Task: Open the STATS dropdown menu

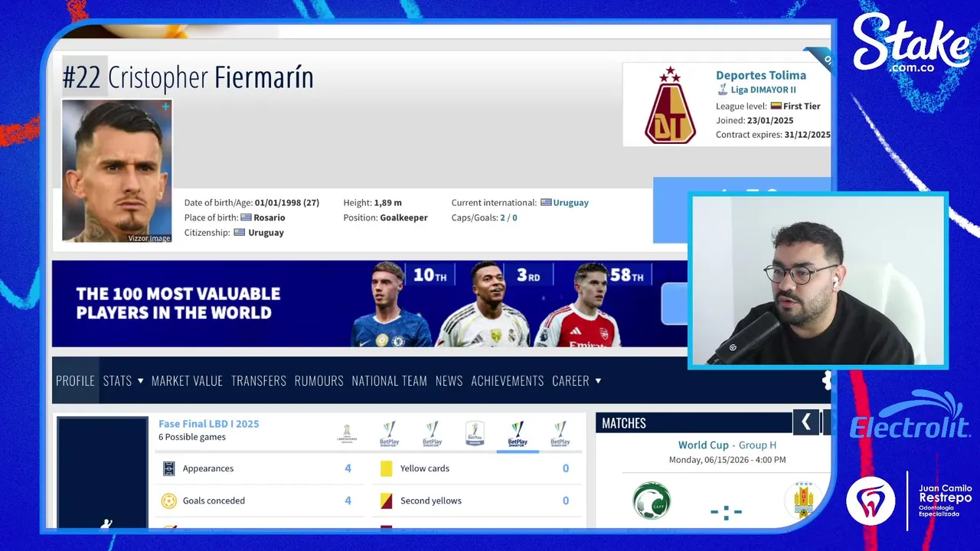Action: (123, 380)
